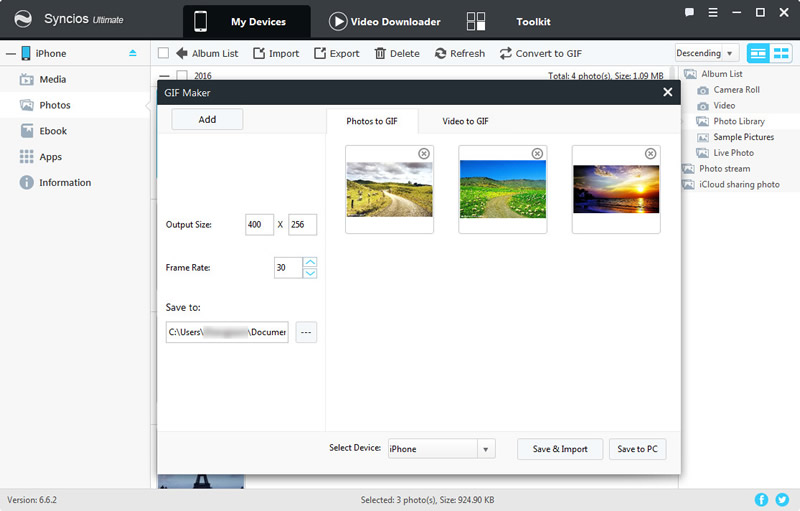
Task: Open the Facebook link icon
Action: click(761, 499)
